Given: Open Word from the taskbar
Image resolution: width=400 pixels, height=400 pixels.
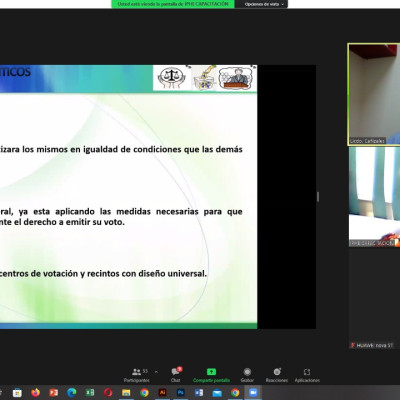Looking at the screenshot, I should (199, 392).
